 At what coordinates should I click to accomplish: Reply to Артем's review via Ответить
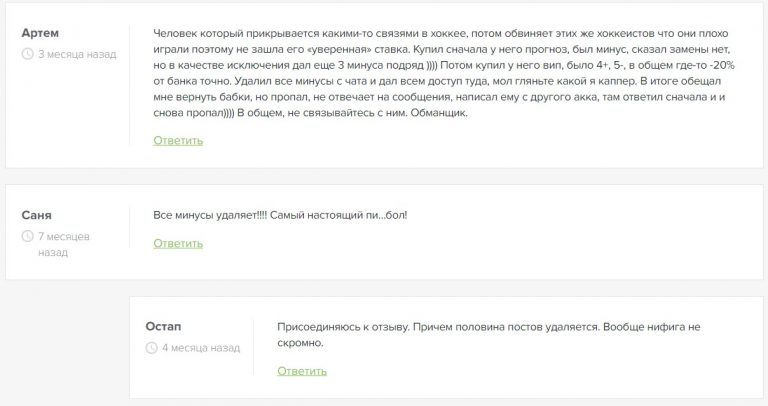(178, 141)
